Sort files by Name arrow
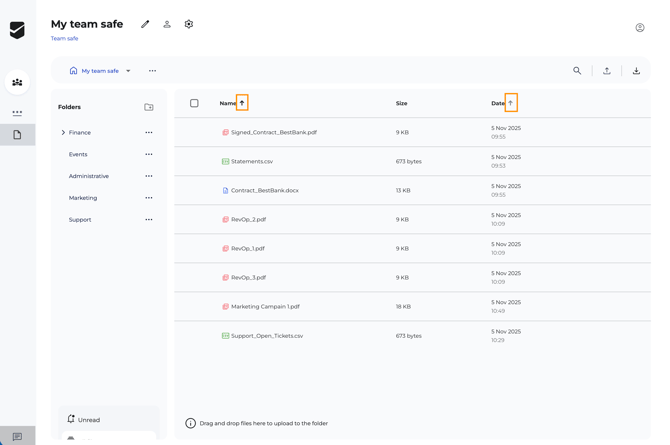The image size is (670, 445). click(242, 103)
